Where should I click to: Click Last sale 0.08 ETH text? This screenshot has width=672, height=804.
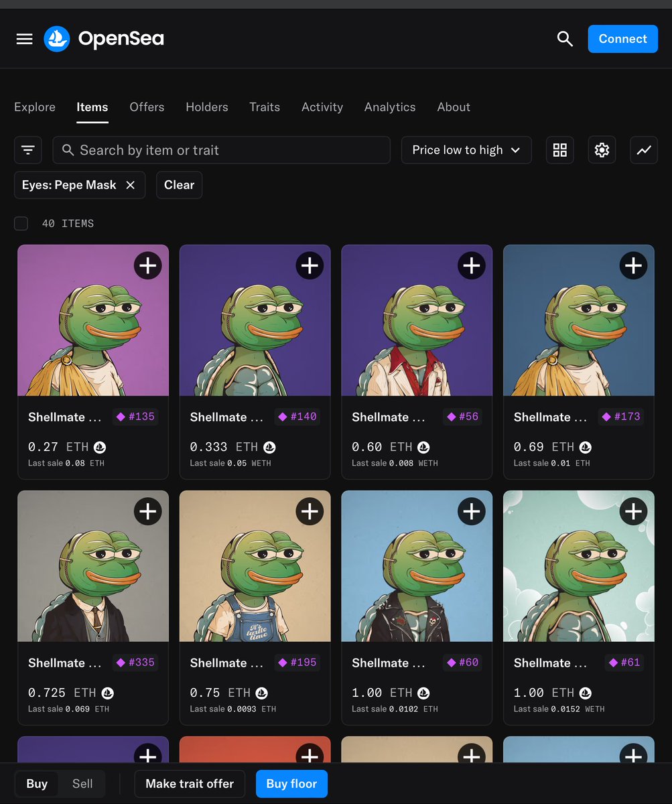tap(66, 463)
